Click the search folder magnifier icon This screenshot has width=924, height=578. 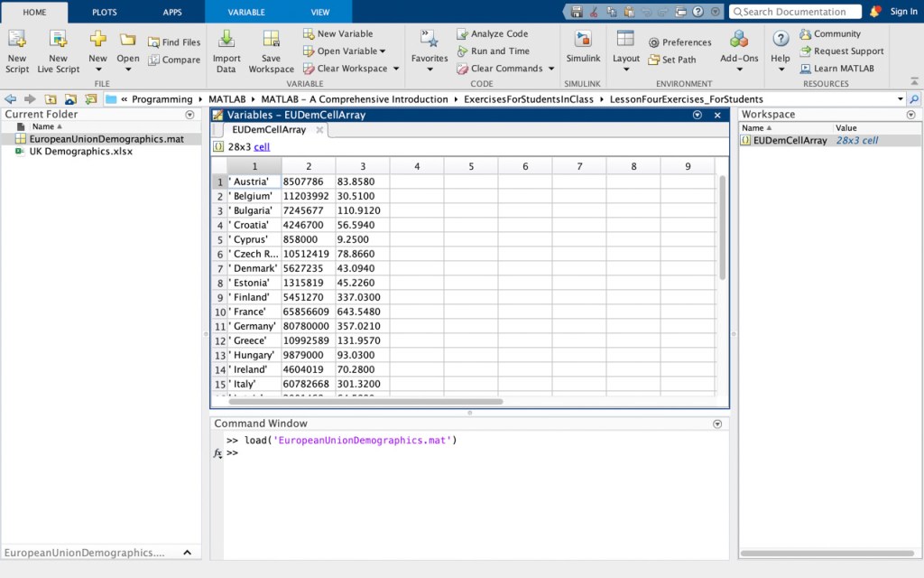coord(914,99)
